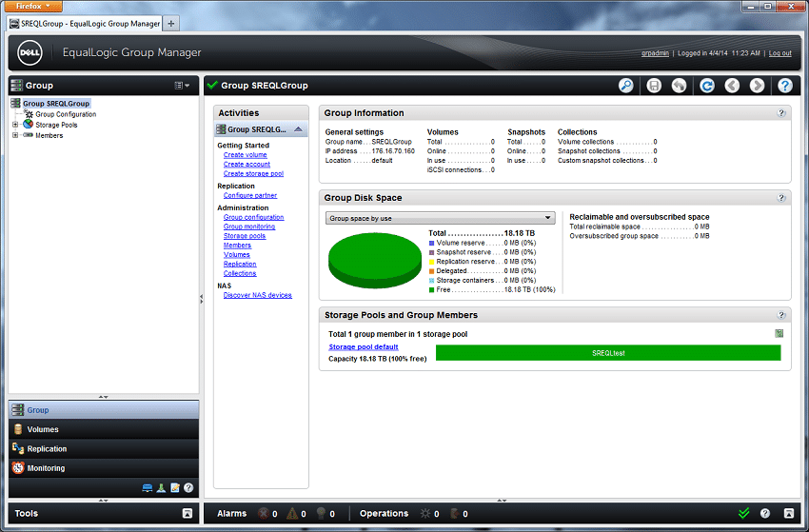The image size is (809, 532).
Task: Expand the Members tree node
Action: click(15, 135)
